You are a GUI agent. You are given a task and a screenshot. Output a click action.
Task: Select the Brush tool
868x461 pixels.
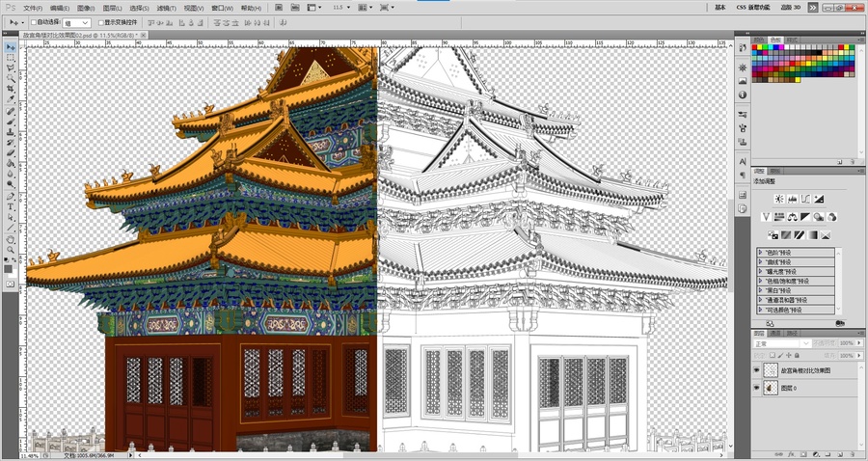[x=11, y=122]
